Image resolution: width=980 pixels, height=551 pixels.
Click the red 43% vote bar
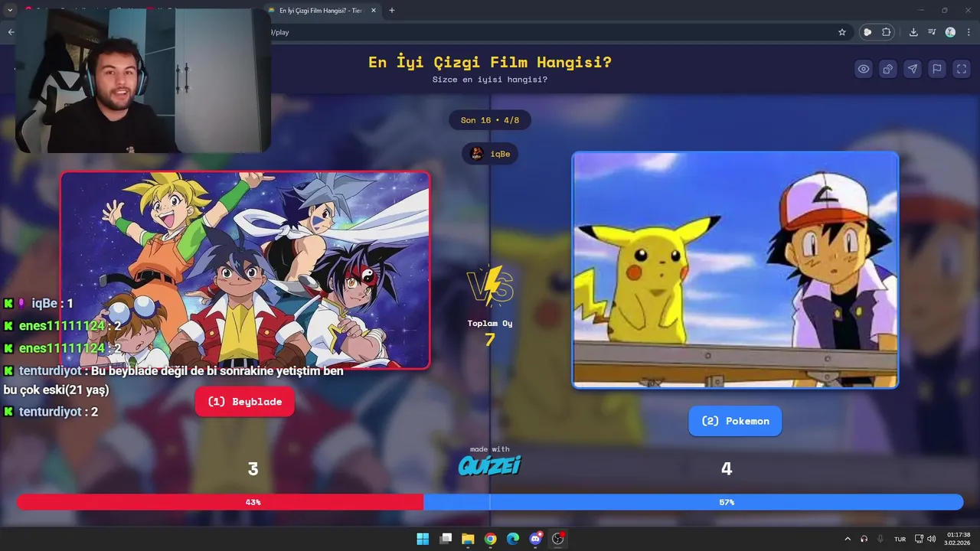tap(220, 502)
